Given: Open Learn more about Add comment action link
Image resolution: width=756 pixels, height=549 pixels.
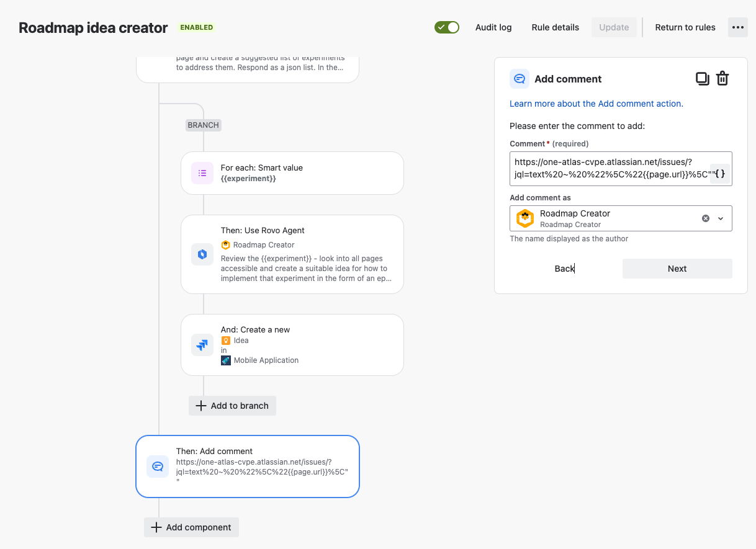Looking at the screenshot, I should pos(596,104).
